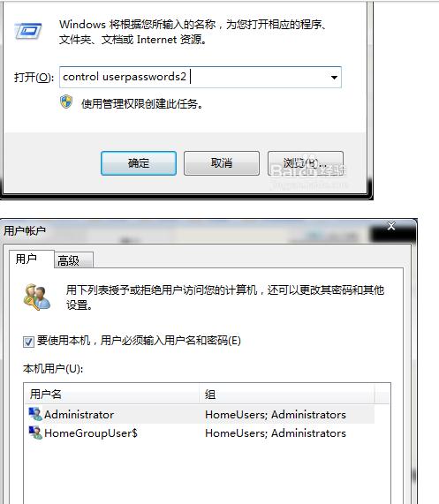The image size is (439, 504).
Task: Click the Run dialog program icon
Action: click(x=28, y=31)
